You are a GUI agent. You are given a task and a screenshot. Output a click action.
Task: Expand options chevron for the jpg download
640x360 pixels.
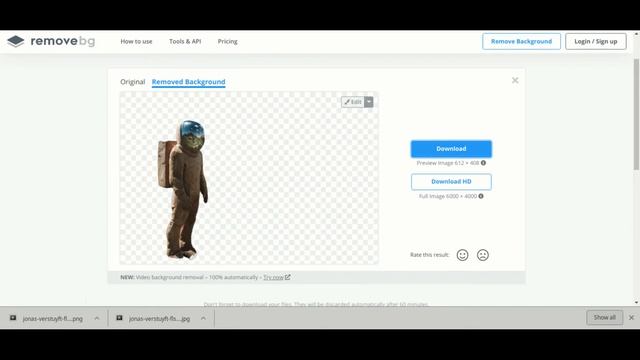[x=203, y=318]
